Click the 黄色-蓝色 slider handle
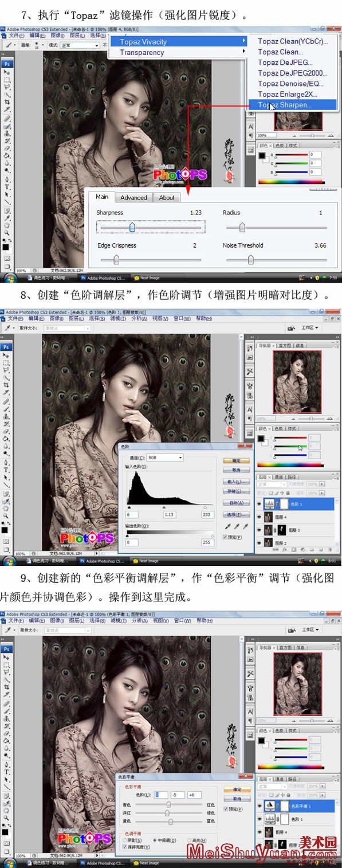Screen dimensions: 342x868 (171, 821)
